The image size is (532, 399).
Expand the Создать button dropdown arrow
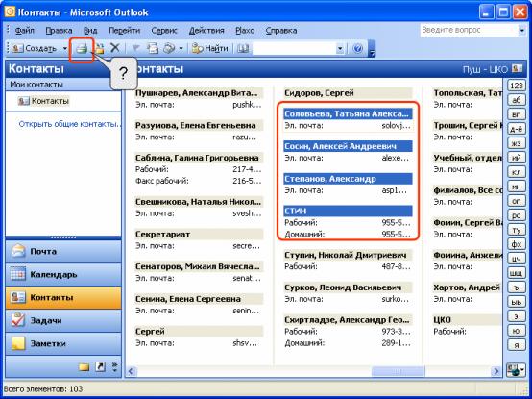64,49
